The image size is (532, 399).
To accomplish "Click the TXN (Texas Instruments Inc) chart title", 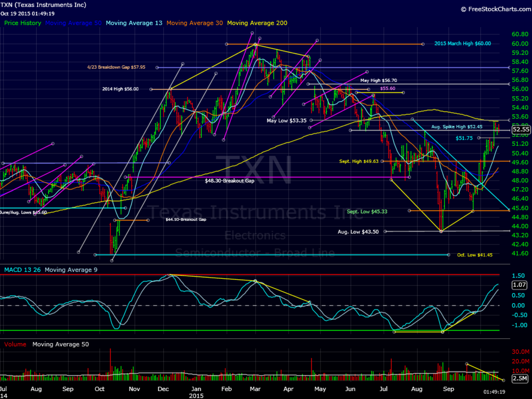I will click(x=43, y=5).
